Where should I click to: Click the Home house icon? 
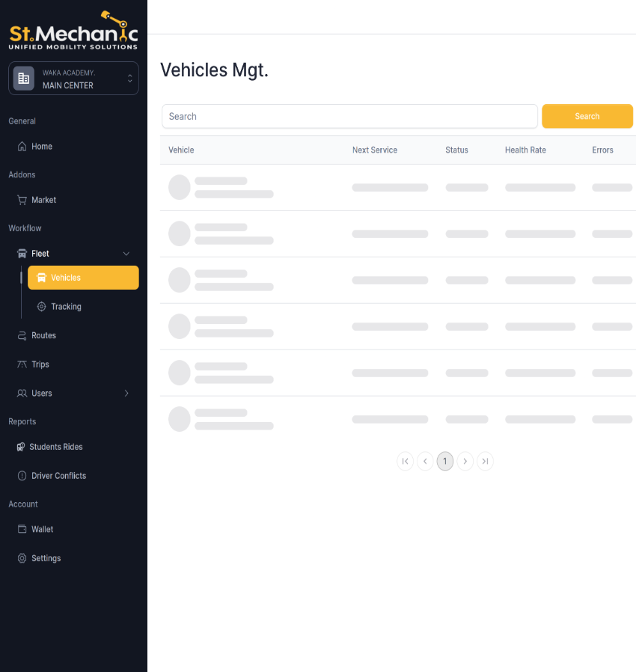pyautogui.click(x=22, y=147)
